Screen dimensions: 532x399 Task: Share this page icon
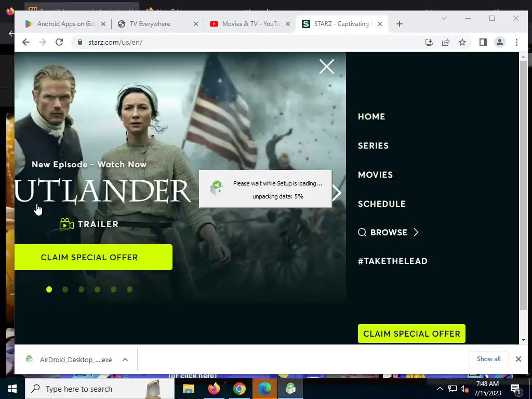(445, 42)
